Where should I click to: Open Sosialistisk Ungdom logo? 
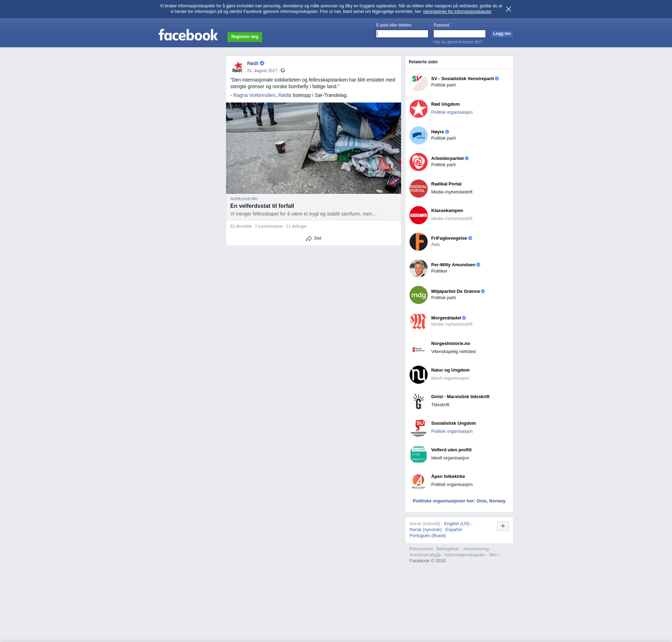[419, 428]
